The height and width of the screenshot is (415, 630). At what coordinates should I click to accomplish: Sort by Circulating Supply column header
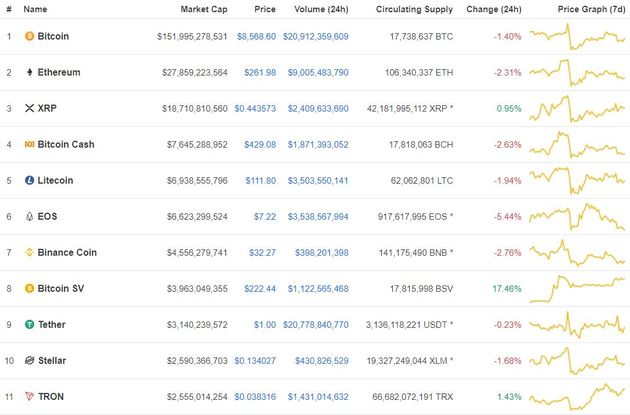414,9
